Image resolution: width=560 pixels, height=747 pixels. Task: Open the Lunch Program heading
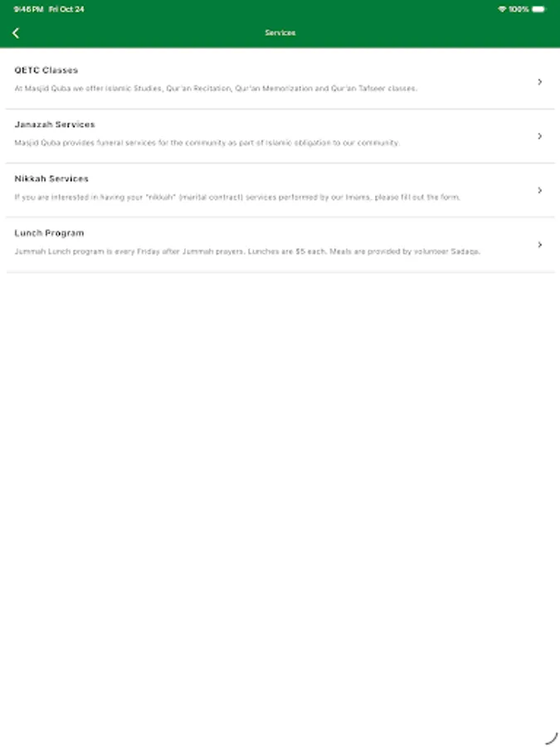[49, 233]
